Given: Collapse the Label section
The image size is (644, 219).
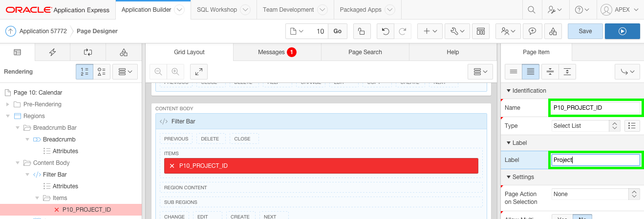Looking at the screenshot, I should pyautogui.click(x=508, y=143).
